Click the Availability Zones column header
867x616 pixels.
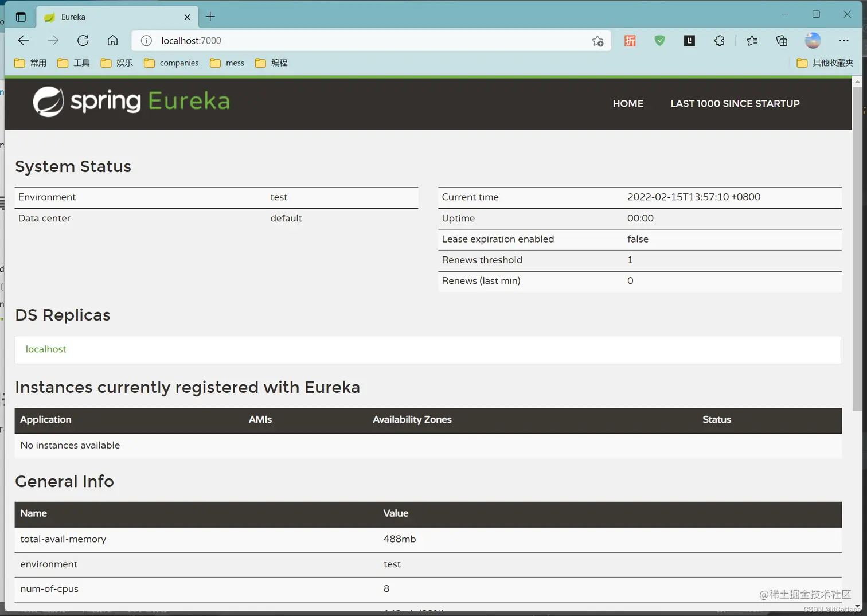(x=412, y=419)
